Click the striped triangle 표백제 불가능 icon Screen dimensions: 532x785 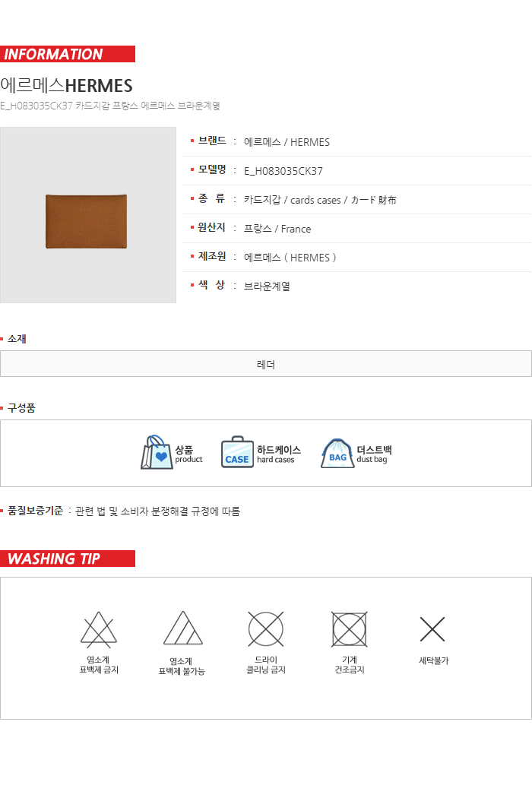[182, 628]
